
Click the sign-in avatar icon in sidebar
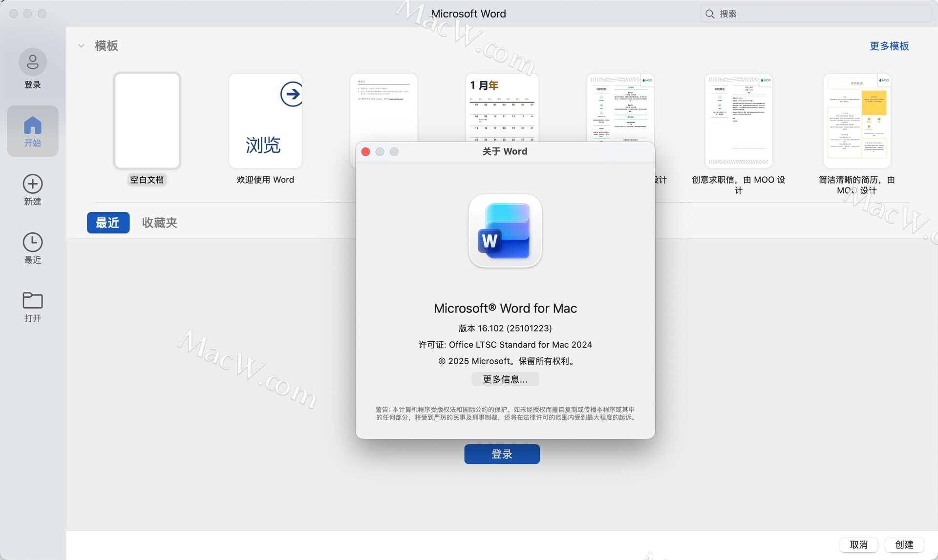[33, 62]
